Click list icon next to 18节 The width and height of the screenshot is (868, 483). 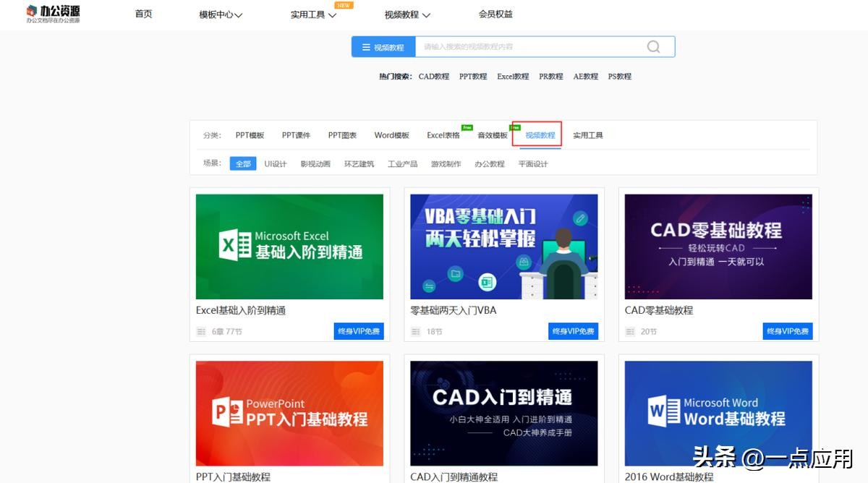pyautogui.click(x=416, y=332)
